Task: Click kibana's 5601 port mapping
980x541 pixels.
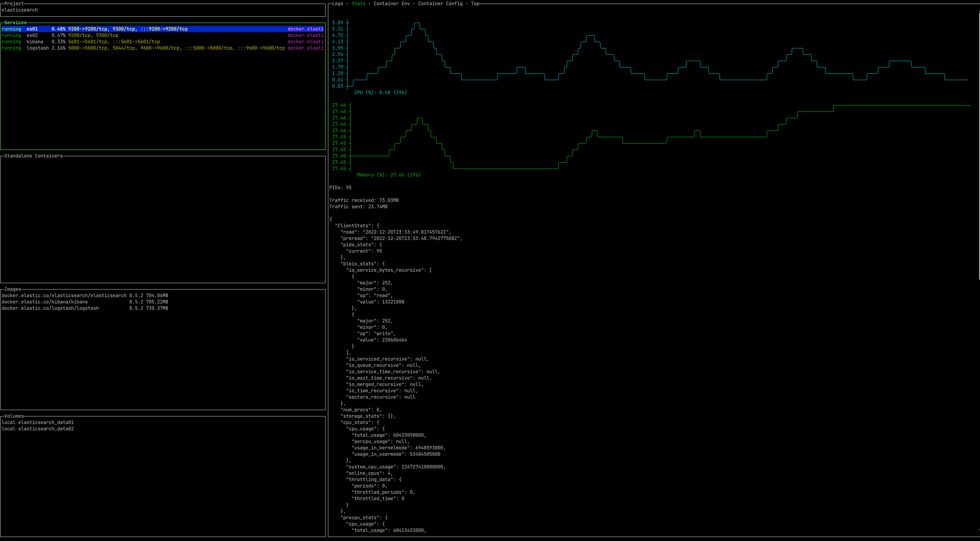Action: [x=114, y=42]
